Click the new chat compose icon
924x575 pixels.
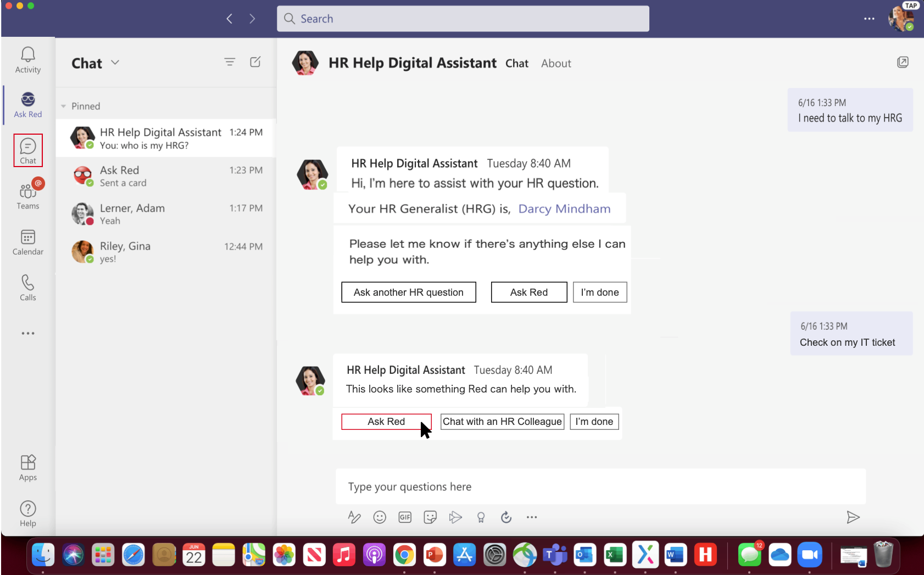[x=255, y=62]
